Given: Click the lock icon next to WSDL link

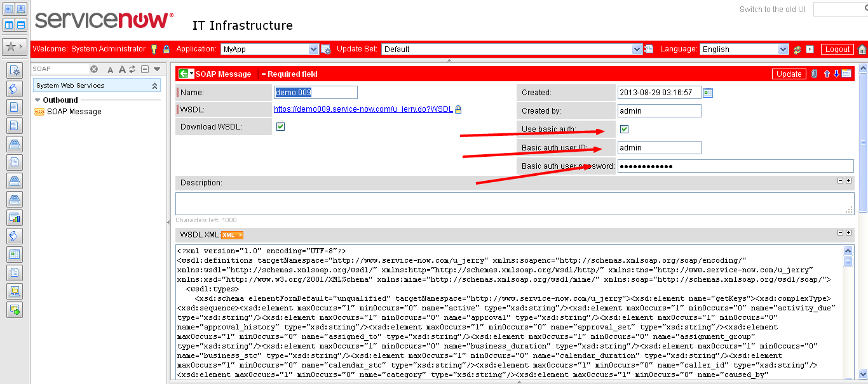Looking at the screenshot, I should pos(458,109).
